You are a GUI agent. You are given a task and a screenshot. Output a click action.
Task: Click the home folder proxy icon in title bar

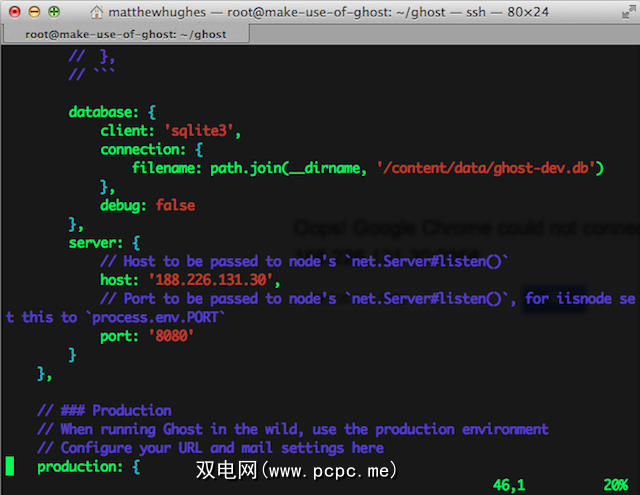pyautogui.click(x=96, y=12)
